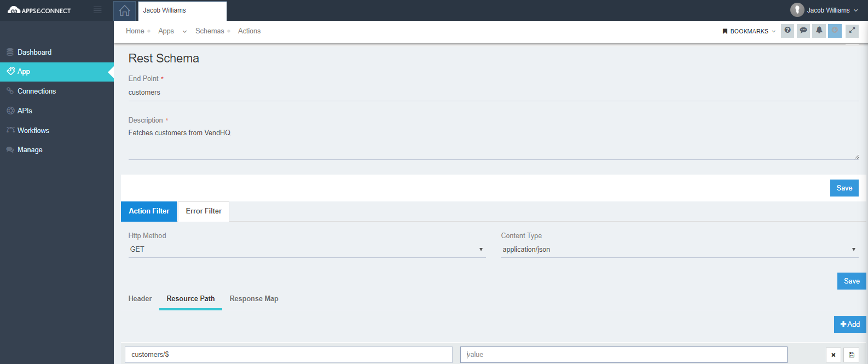The height and width of the screenshot is (364, 868).
Task: Toggle fullscreen with the expand-arrows icon
Action: coord(852,31)
